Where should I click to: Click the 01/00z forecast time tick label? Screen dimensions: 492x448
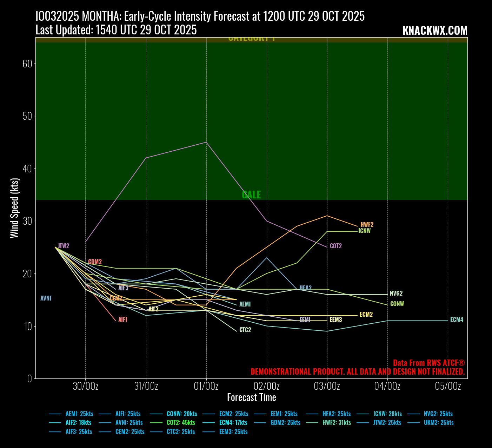[206, 386]
